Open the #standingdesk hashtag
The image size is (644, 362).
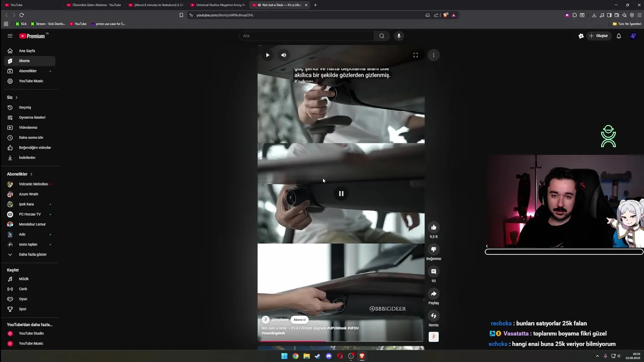[273, 333]
